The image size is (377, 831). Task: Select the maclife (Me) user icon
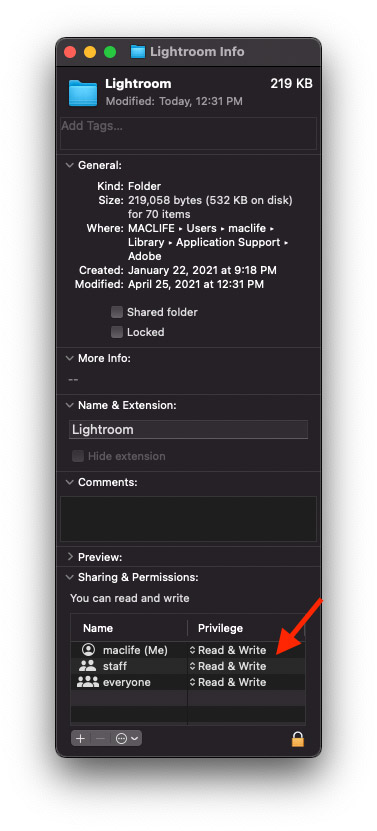point(87,650)
